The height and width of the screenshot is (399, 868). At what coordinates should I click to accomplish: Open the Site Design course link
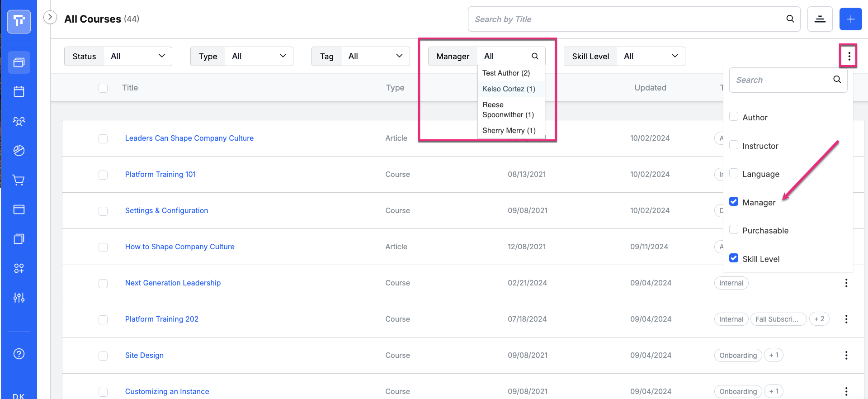(x=144, y=355)
